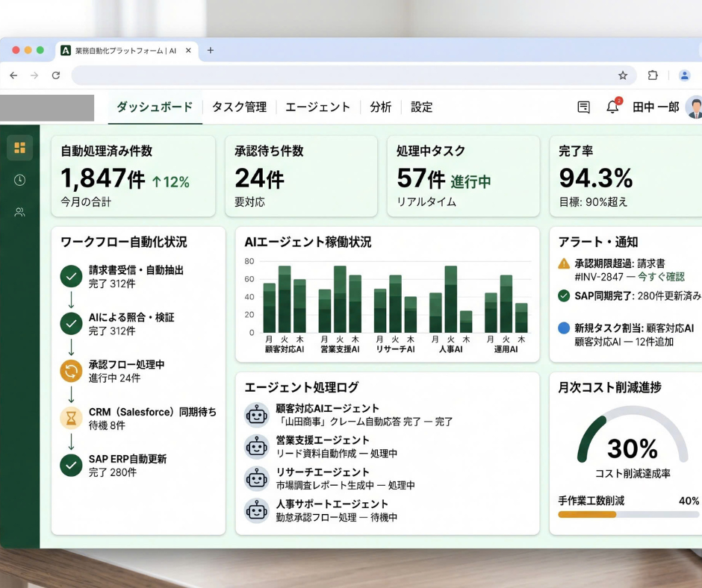Click the check icon for AIによる照合・検証
This screenshot has height=588, width=702.
pos(71,324)
